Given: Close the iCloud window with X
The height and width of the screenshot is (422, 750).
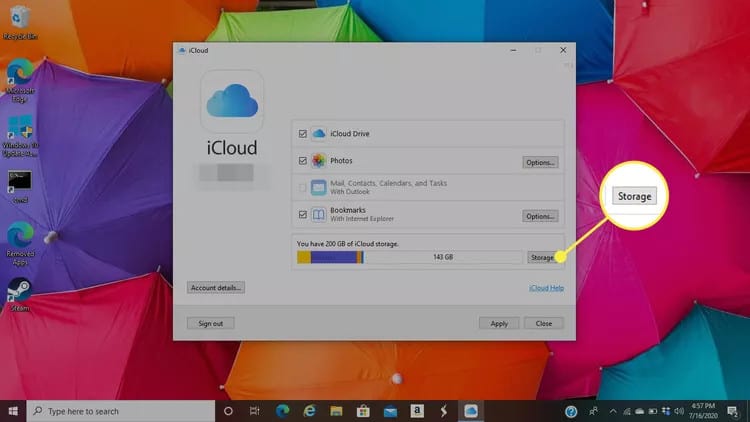Looking at the screenshot, I should coord(563,50).
